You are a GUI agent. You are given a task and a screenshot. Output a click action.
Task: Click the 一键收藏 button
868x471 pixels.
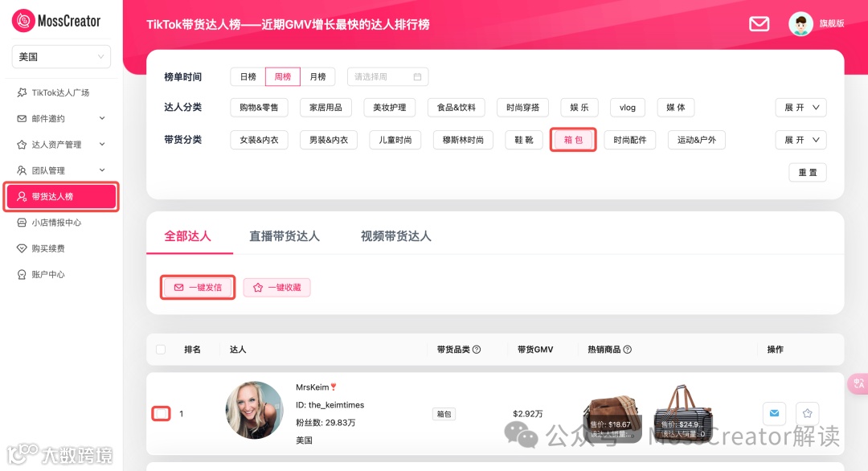pyautogui.click(x=276, y=288)
